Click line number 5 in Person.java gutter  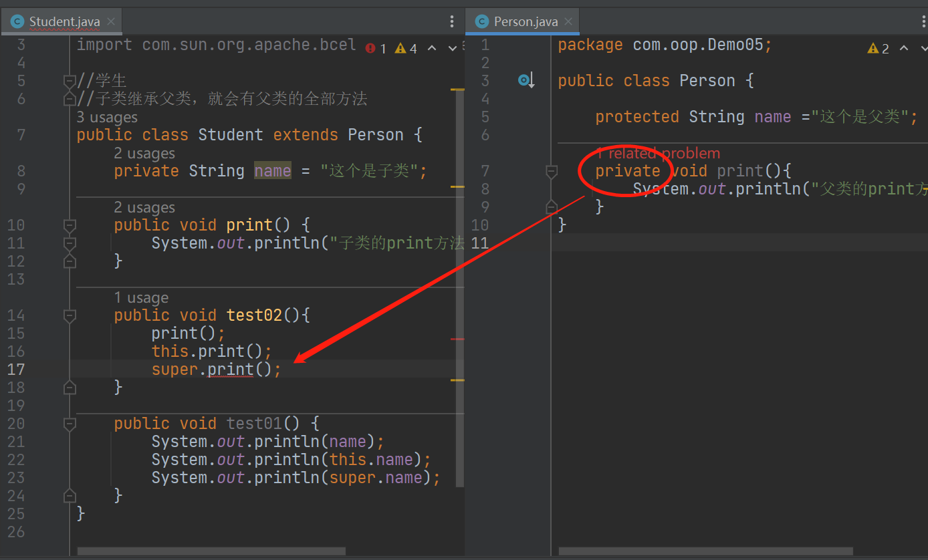[485, 117]
